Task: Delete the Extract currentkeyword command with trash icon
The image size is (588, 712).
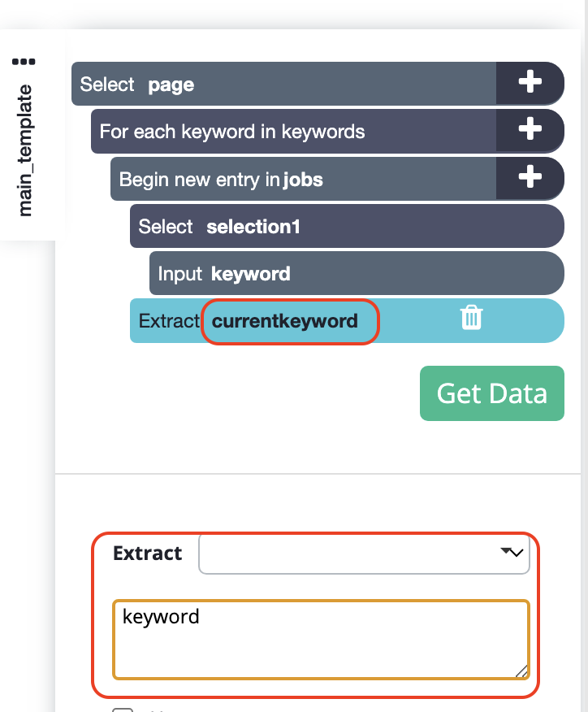Action: click(x=471, y=318)
